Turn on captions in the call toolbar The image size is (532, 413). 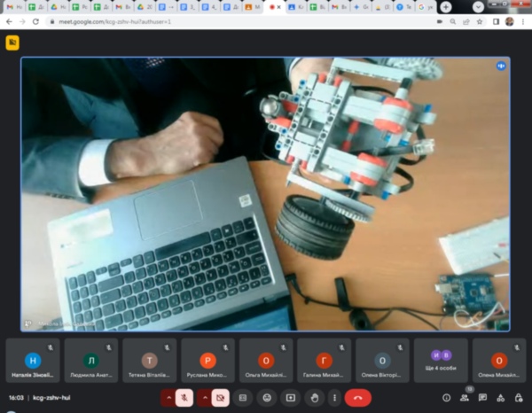242,398
